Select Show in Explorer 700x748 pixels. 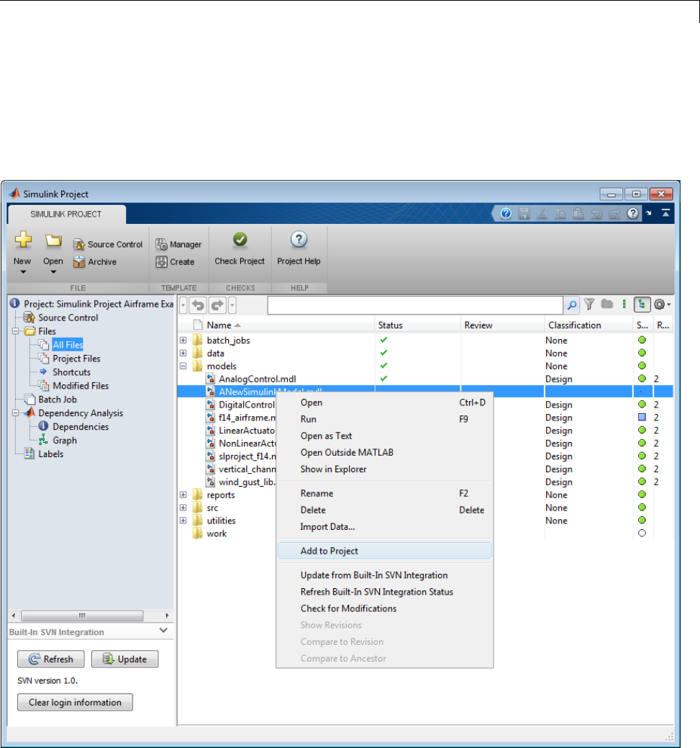384,469
